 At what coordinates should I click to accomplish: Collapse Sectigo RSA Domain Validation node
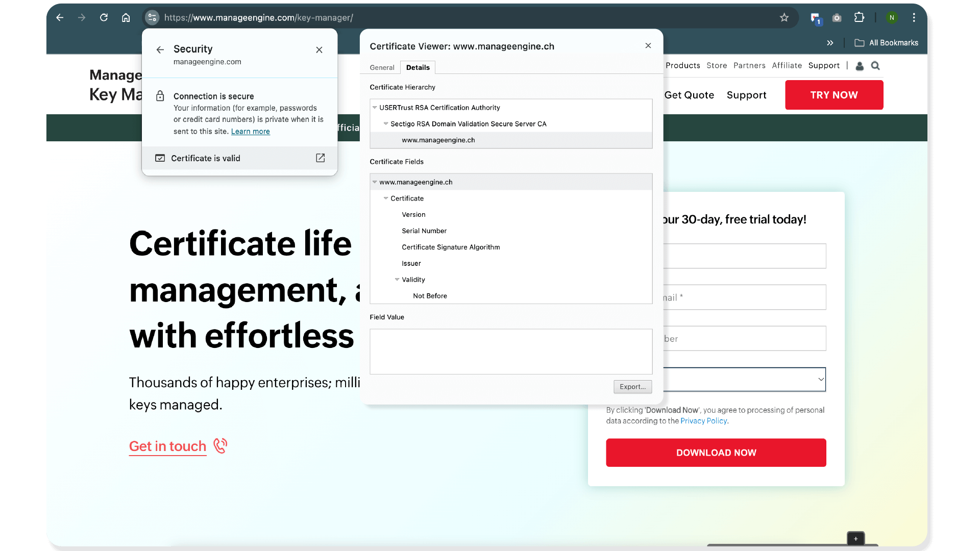[386, 124]
